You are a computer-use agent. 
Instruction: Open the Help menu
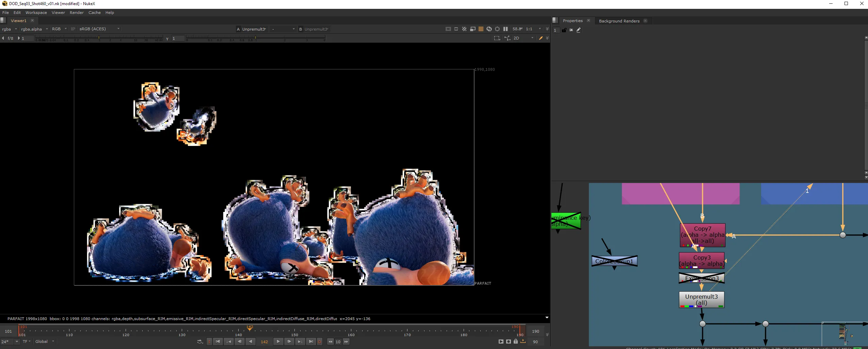110,13
